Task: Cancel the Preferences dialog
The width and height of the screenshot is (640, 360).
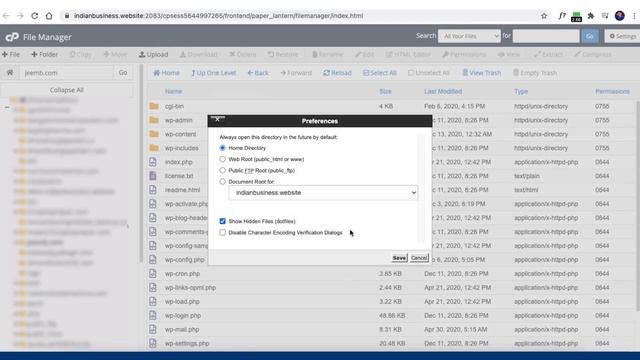Action: [x=419, y=258]
